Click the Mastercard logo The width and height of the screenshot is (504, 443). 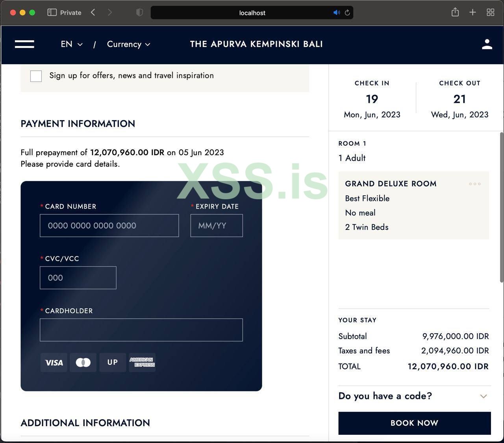pos(83,363)
